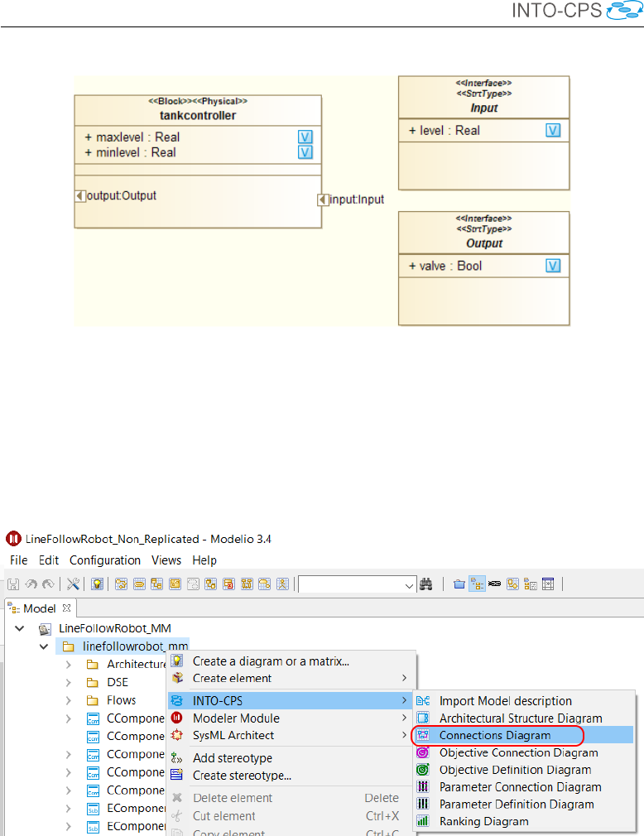Expand the Flows folder
This screenshot has width=644, height=836.
[68, 700]
